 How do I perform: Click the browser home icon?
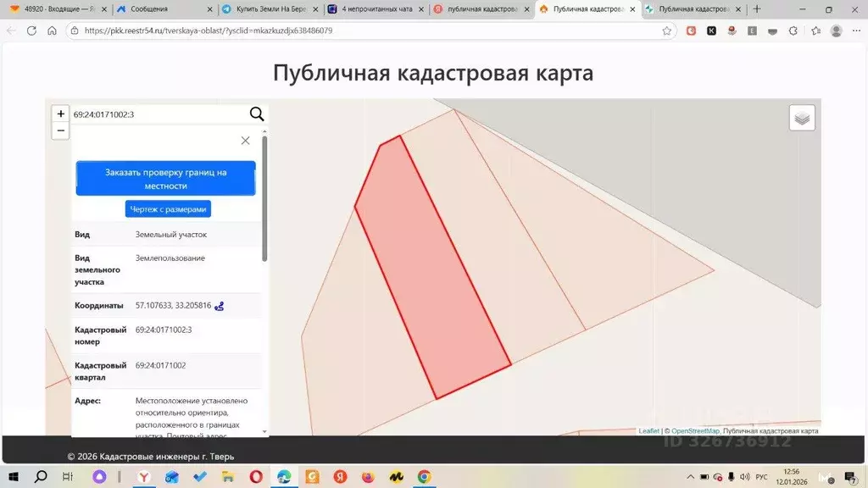tap(53, 30)
